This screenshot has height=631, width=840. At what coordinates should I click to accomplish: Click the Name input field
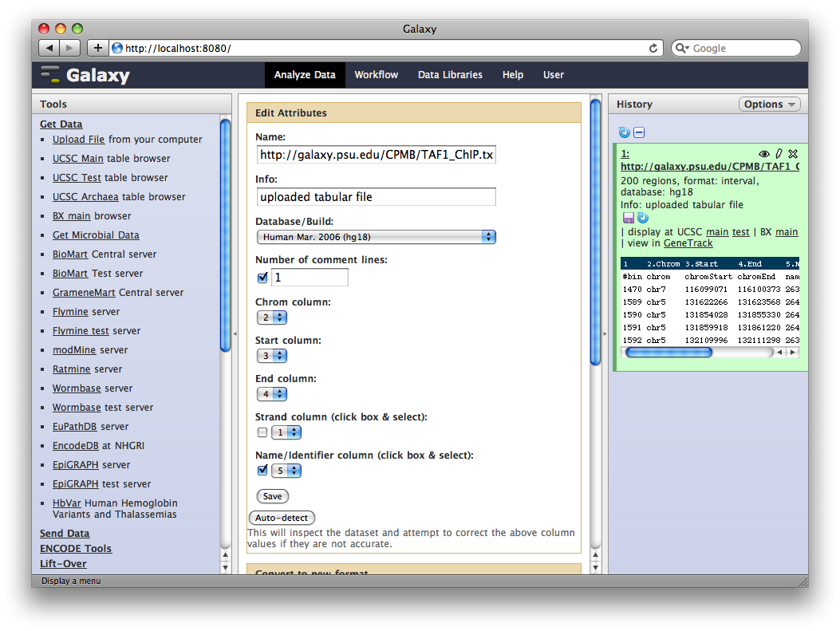pyautogui.click(x=376, y=155)
